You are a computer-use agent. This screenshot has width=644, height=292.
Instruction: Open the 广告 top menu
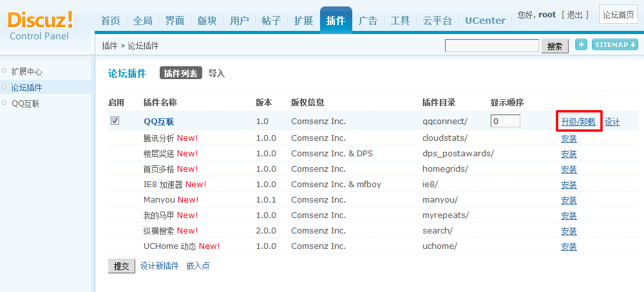point(368,21)
